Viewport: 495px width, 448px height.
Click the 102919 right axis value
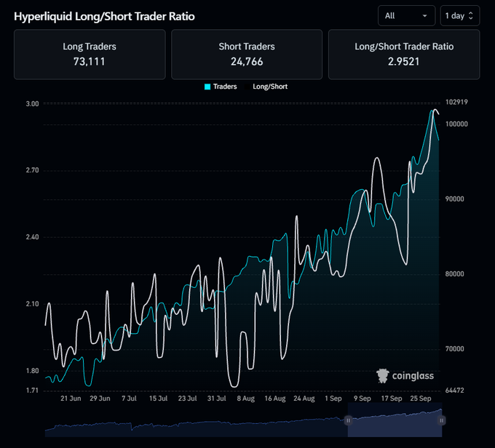456,103
